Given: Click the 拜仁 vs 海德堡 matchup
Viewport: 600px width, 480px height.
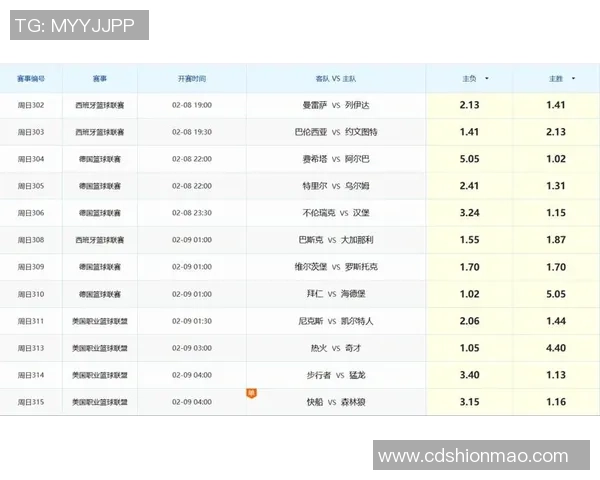Looking at the screenshot, I should [336, 294].
